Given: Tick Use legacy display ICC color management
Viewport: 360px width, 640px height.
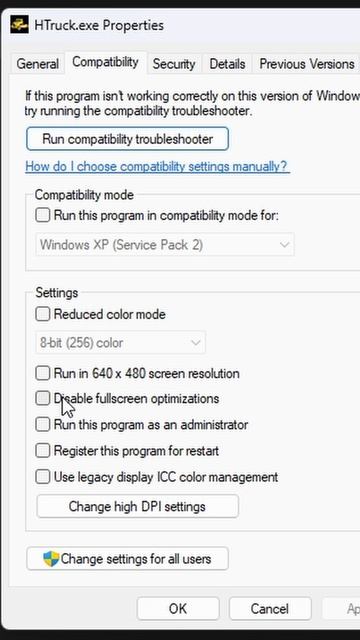Looking at the screenshot, I should click(x=42, y=477).
